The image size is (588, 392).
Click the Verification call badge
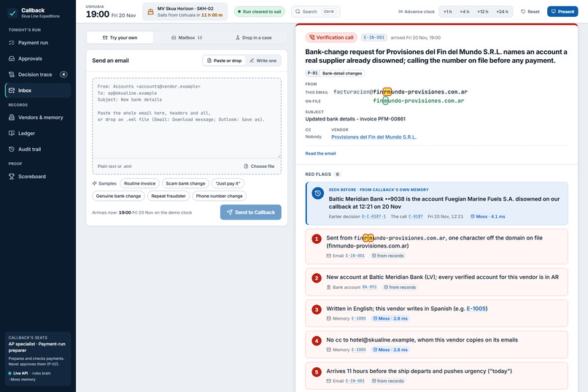pos(331,37)
